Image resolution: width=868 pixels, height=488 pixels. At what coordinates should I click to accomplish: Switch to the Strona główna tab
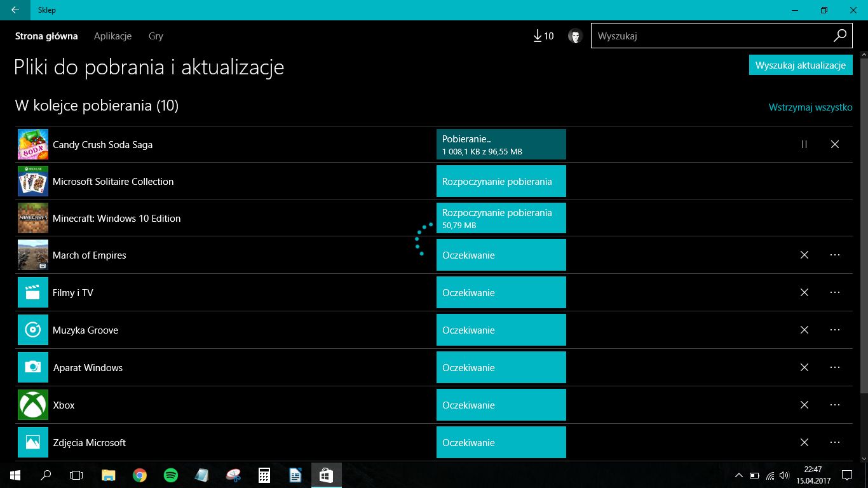[x=46, y=36]
